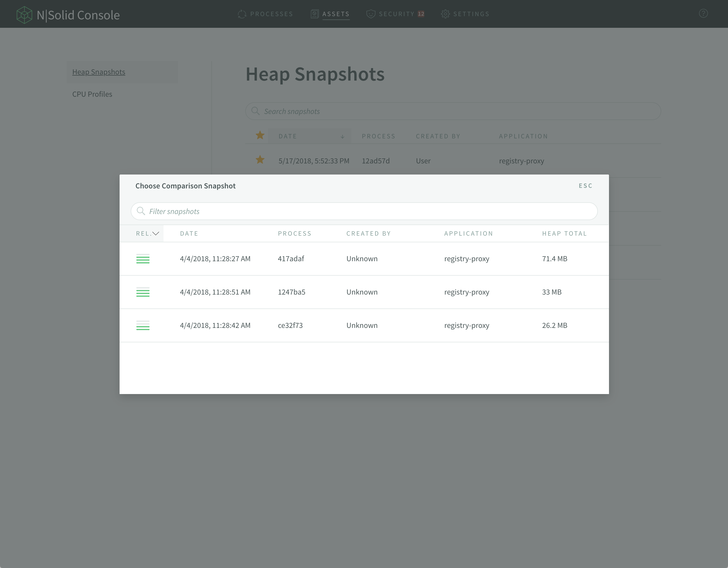
Task: Toggle the favorites star column header
Action: point(260,135)
